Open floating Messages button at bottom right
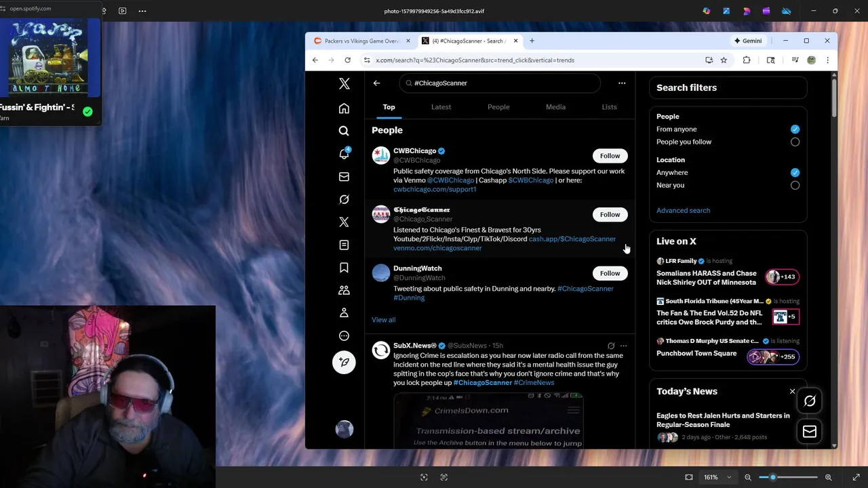Viewport: 868px width, 488px height. pyautogui.click(x=810, y=431)
